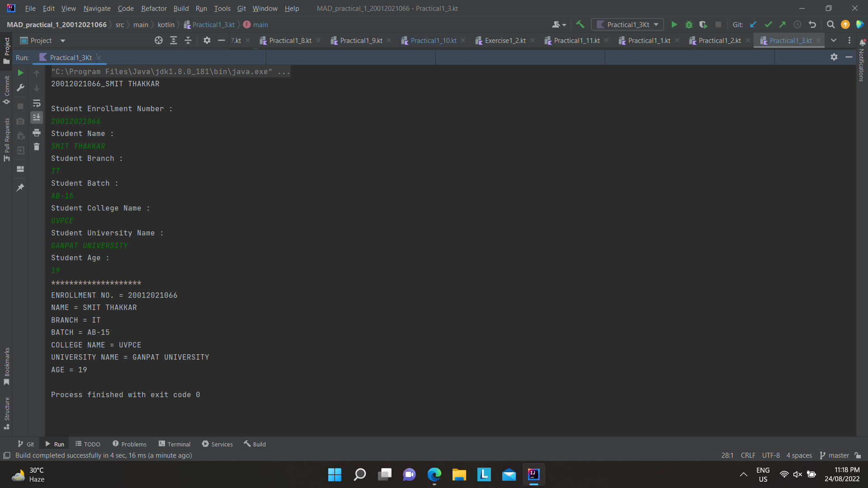Screen dimensions: 868x488
Task: Open Windows Start menu
Action: coord(335,475)
